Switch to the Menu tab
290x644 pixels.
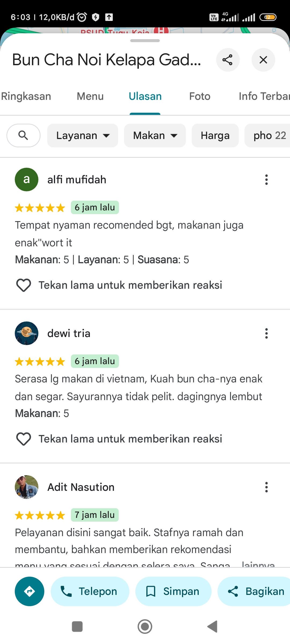(90, 96)
